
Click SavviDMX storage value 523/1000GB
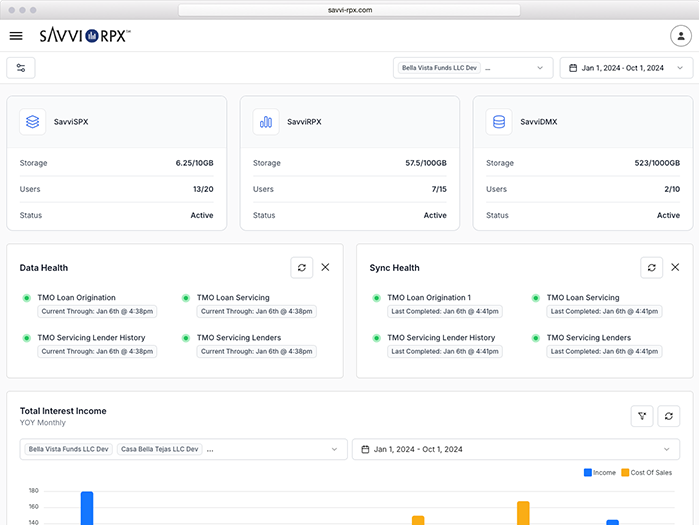click(657, 163)
